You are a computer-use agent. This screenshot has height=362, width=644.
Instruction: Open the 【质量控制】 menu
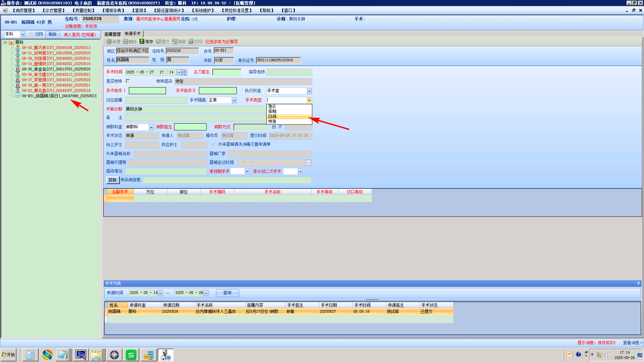coord(84,10)
